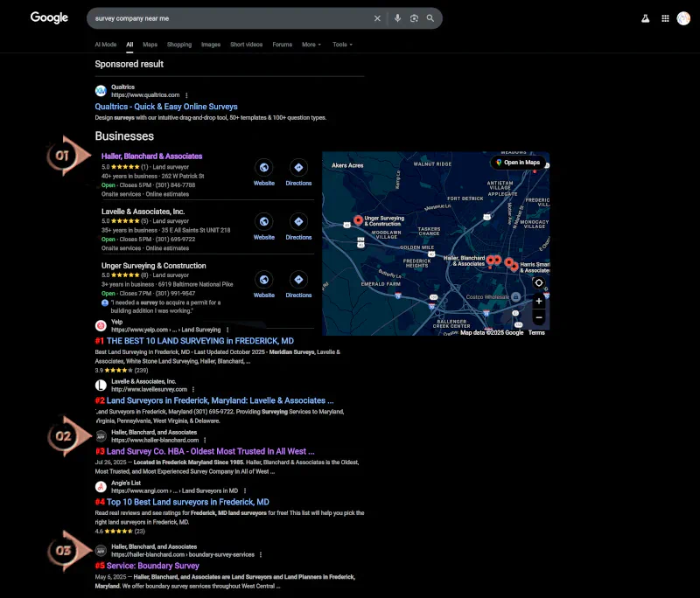Zoom out on the map
700x598 pixels.
538,317
